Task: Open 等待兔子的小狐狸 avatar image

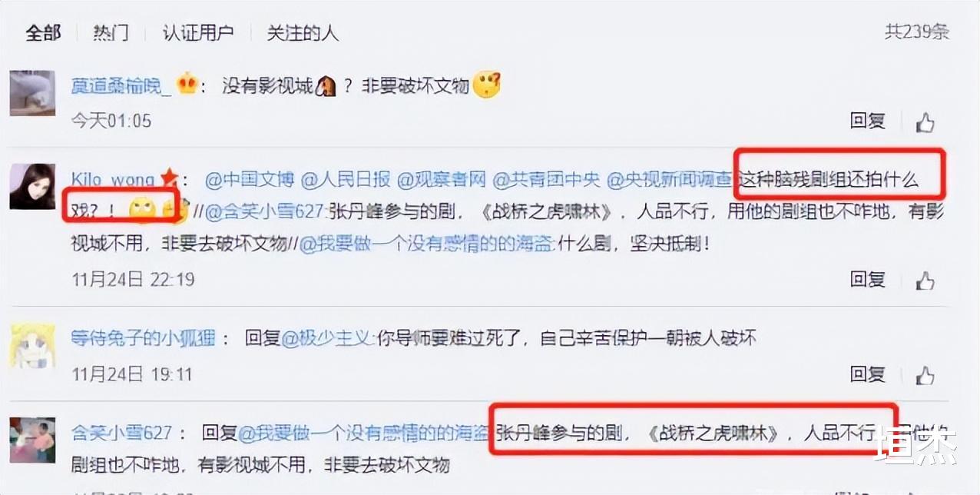Action: click(x=32, y=345)
